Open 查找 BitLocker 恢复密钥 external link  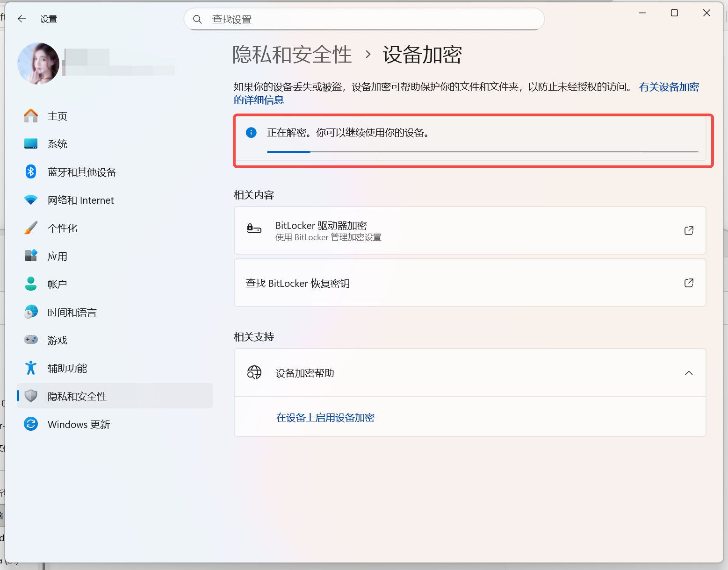[689, 283]
